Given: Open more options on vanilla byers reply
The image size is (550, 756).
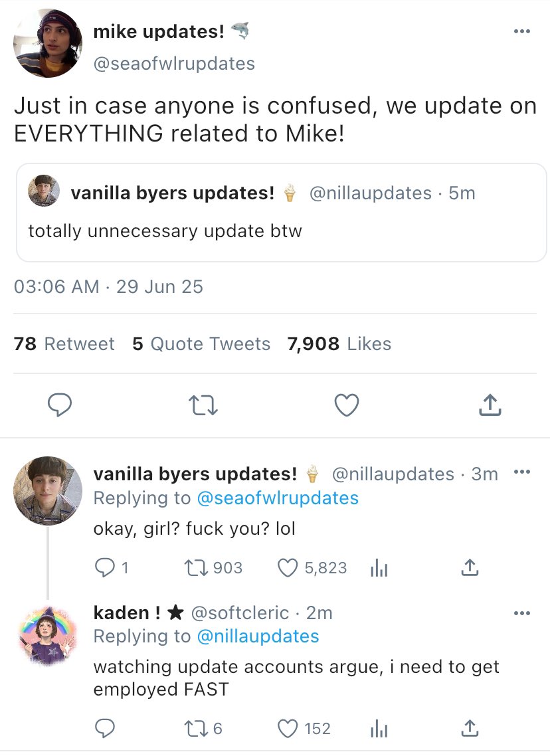Looking at the screenshot, I should coord(522,473).
